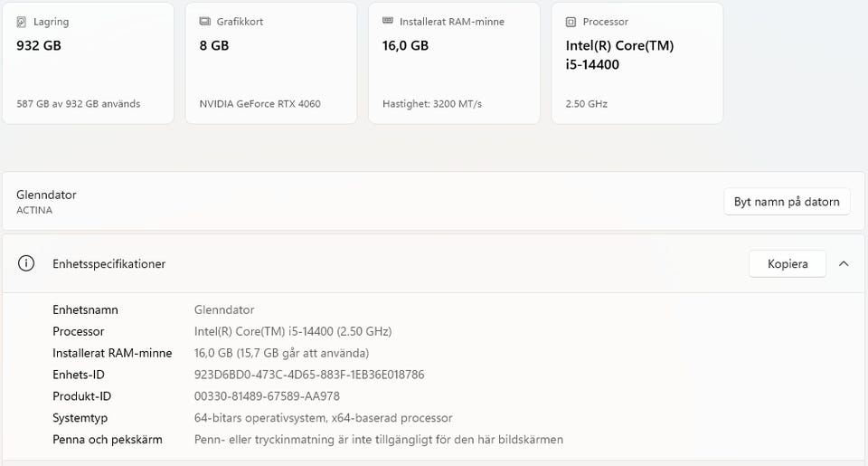Click the Produkt-ID value 00330-81489-67589-AA978
The width and height of the screenshot is (868, 466).
click(267, 396)
